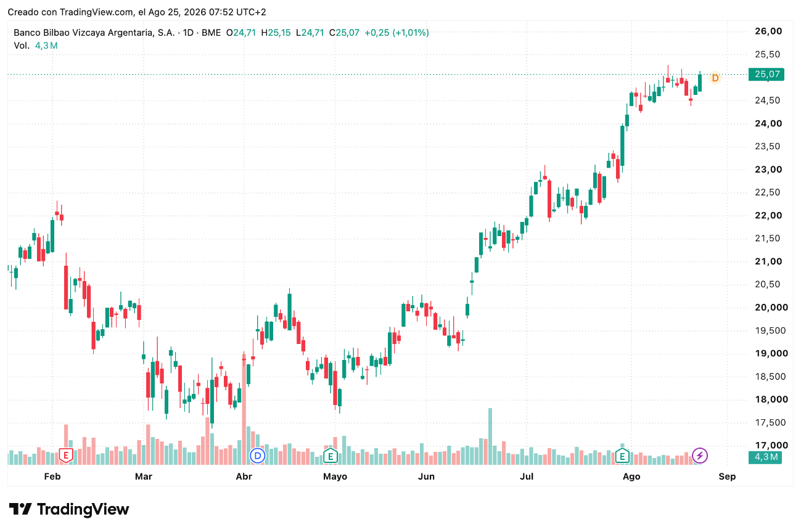Open the blue D dividend marker near Abr

click(x=257, y=456)
